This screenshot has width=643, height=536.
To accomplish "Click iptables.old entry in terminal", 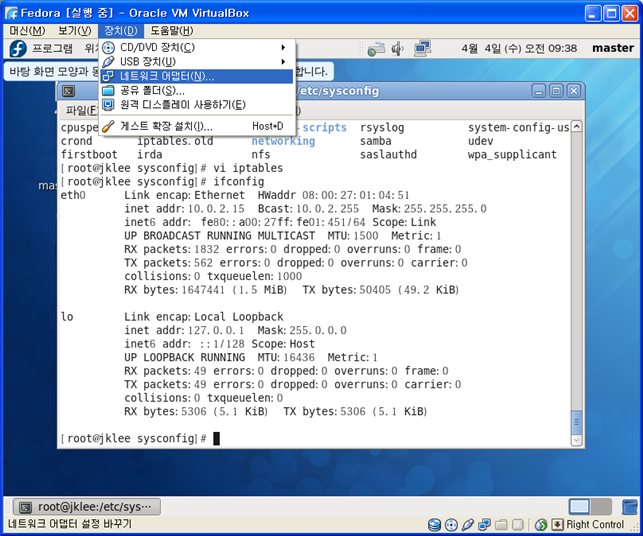I will point(175,141).
